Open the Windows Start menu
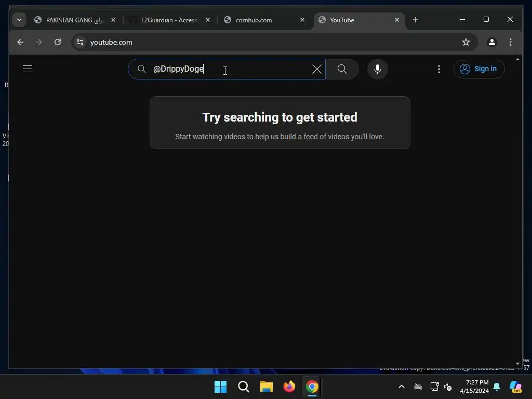The width and height of the screenshot is (532, 399). point(220,387)
